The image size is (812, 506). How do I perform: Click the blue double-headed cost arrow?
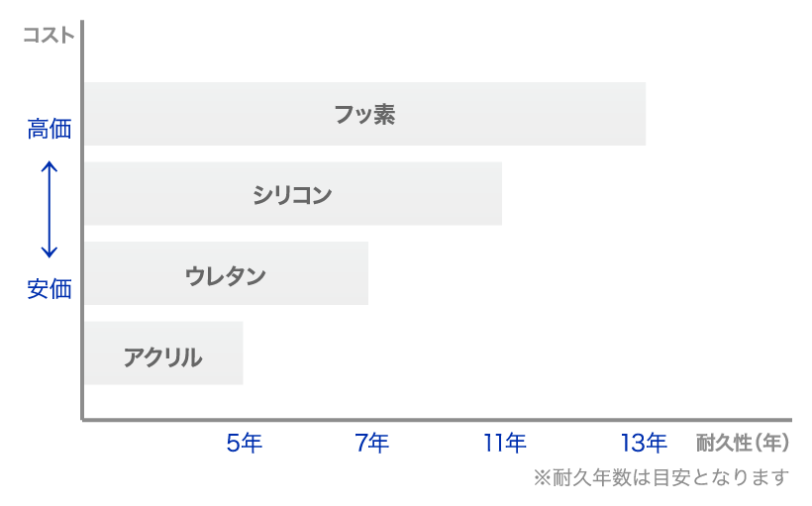[50, 209]
